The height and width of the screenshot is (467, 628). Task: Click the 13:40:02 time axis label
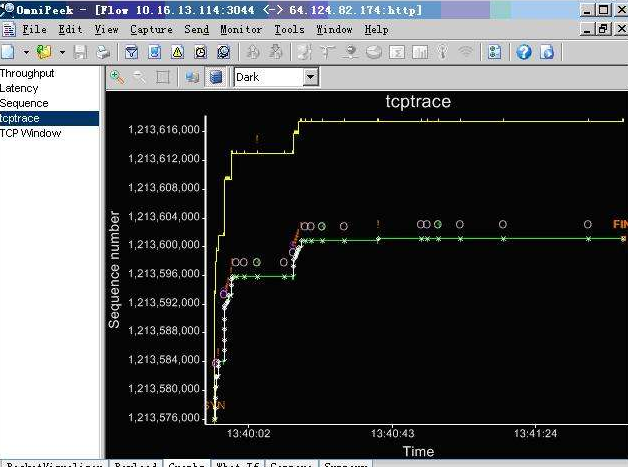point(249,433)
